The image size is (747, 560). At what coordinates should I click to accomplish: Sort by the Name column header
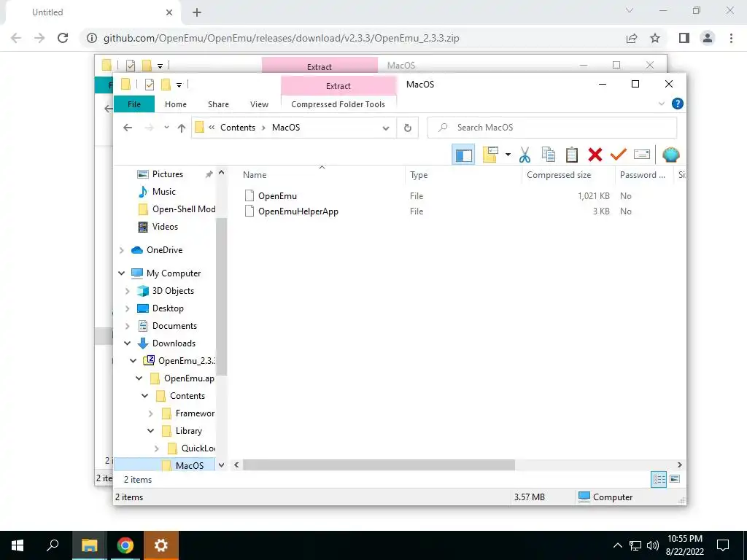click(x=323, y=175)
